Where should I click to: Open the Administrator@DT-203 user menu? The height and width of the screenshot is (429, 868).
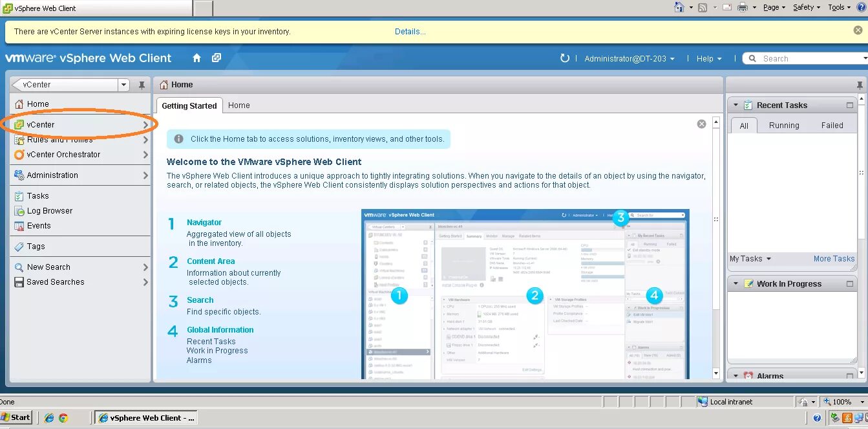[629, 58]
